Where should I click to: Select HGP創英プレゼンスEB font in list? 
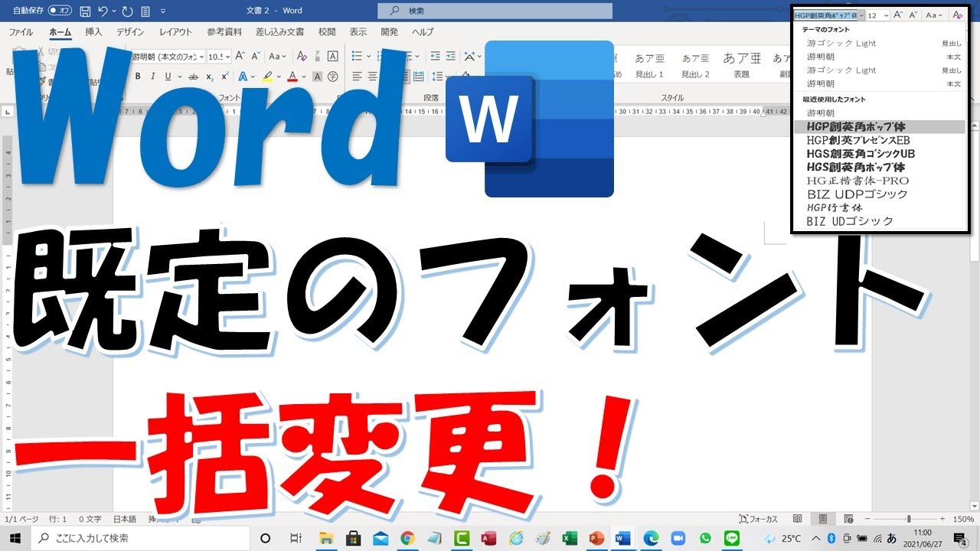click(x=857, y=140)
